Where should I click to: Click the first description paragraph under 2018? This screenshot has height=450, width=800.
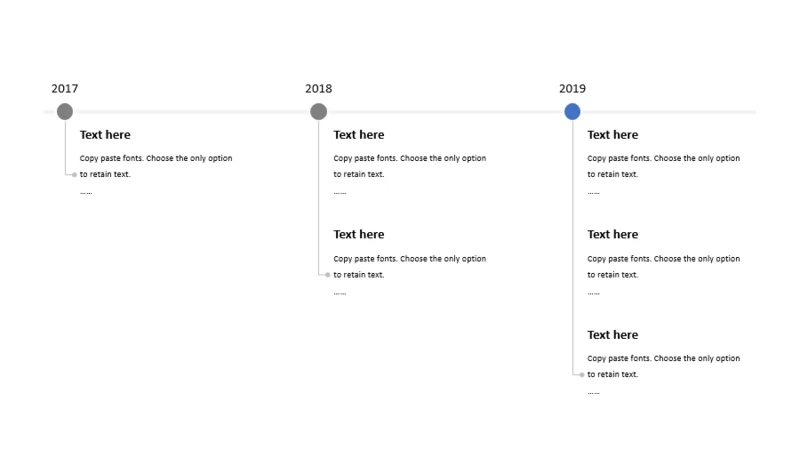[x=410, y=166]
